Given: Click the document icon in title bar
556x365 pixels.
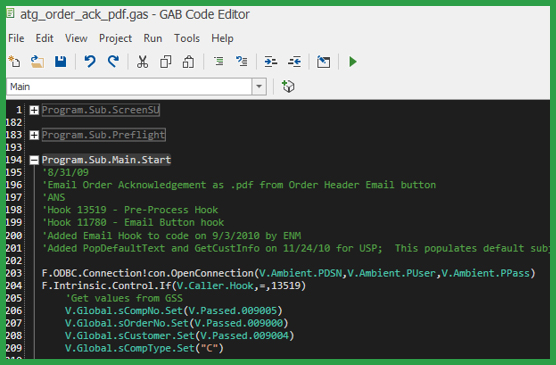Looking at the screenshot, I should pyautogui.click(x=10, y=13).
